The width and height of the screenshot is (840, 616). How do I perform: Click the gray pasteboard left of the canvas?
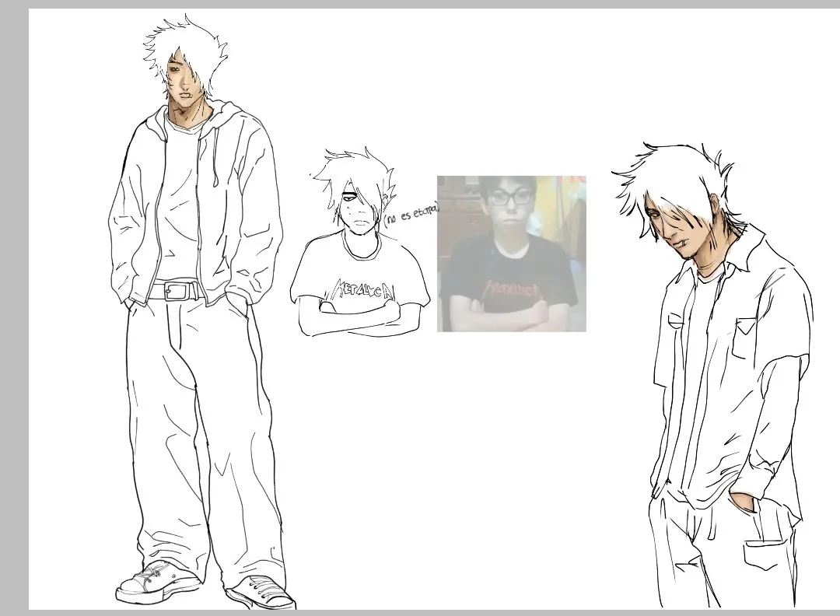pyautogui.click(x=14, y=308)
